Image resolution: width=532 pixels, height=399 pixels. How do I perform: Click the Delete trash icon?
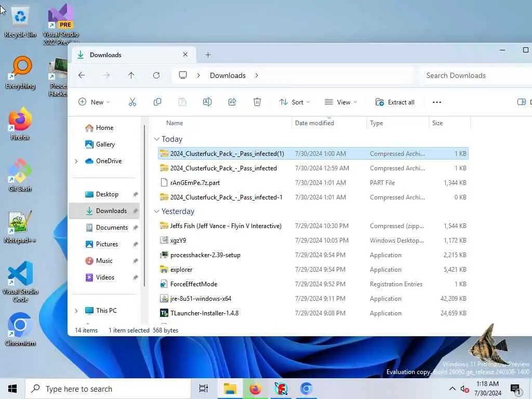pos(257,102)
